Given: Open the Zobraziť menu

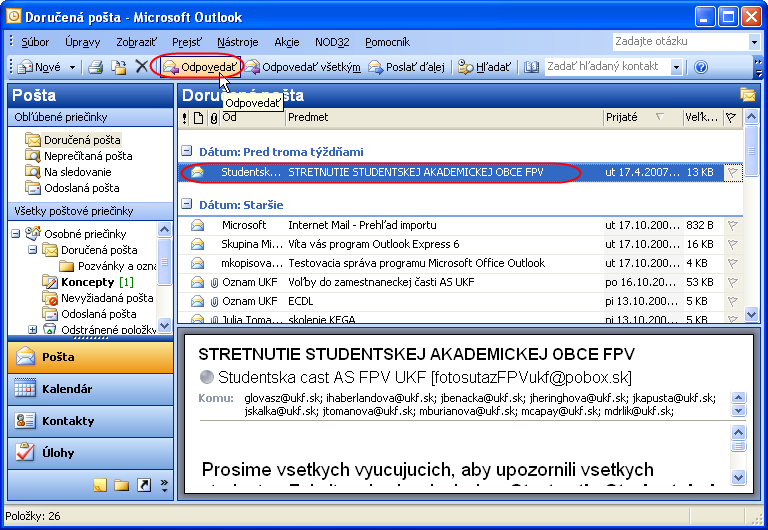Looking at the screenshot, I should click(138, 42).
